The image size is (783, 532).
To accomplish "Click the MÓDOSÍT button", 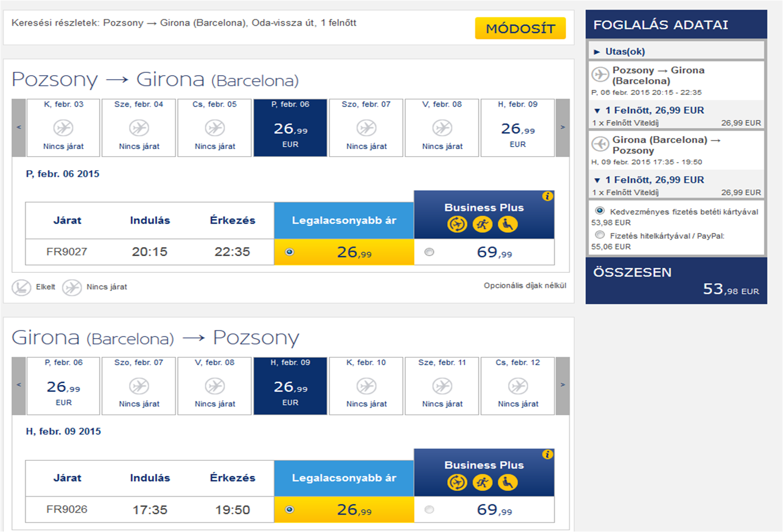I will click(520, 28).
